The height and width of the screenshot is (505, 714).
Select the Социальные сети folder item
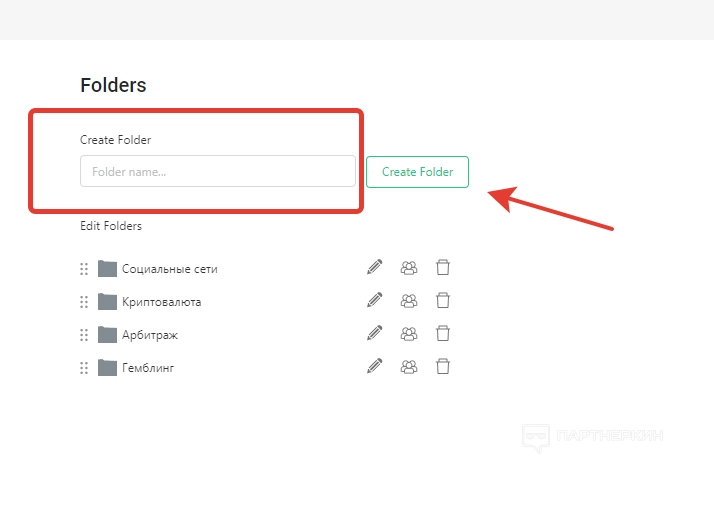point(169,269)
